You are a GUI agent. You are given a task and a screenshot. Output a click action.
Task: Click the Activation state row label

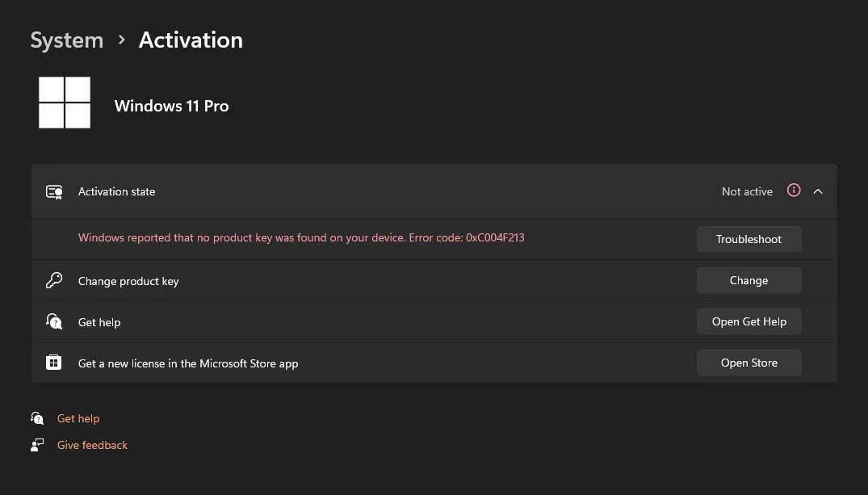tap(116, 191)
